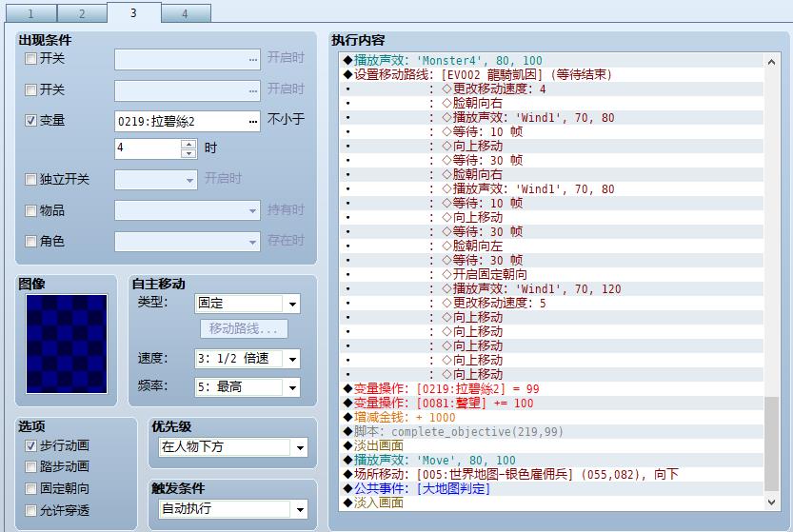Select the 场所移动 世界地图-银色雇佣兵 line
This screenshot has height=532, width=793.
click(552, 474)
